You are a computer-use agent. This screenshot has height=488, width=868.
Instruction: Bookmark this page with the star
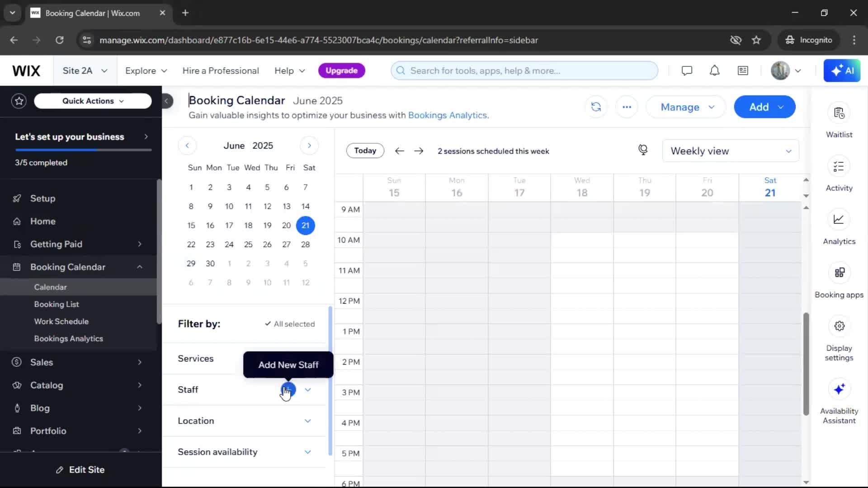[756, 40]
